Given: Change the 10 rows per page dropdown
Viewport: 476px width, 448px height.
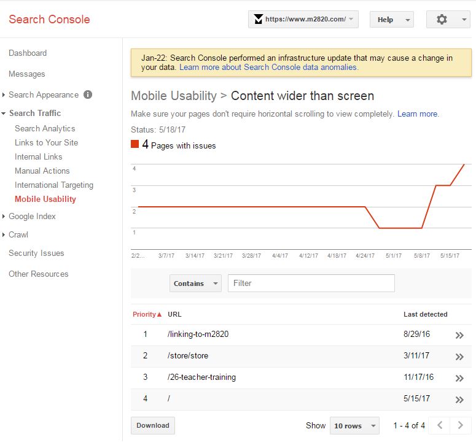Looking at the screenshot, I should (x=354, y=426).
